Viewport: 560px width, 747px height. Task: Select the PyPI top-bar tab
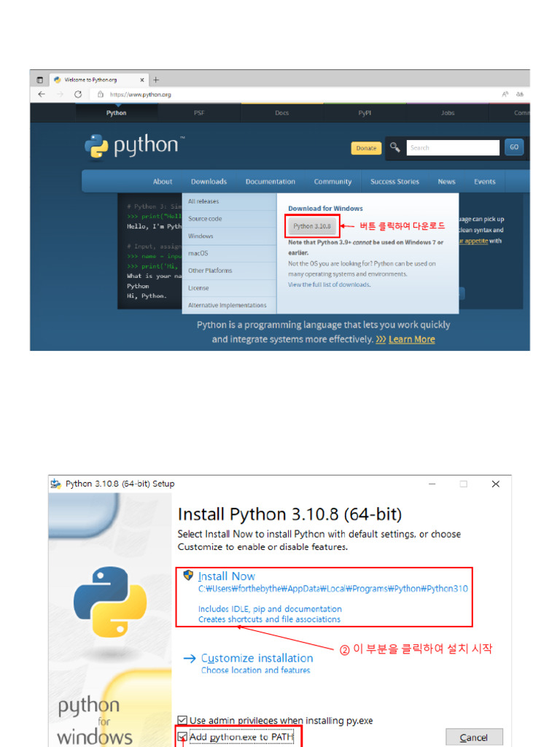click(365, 113)
